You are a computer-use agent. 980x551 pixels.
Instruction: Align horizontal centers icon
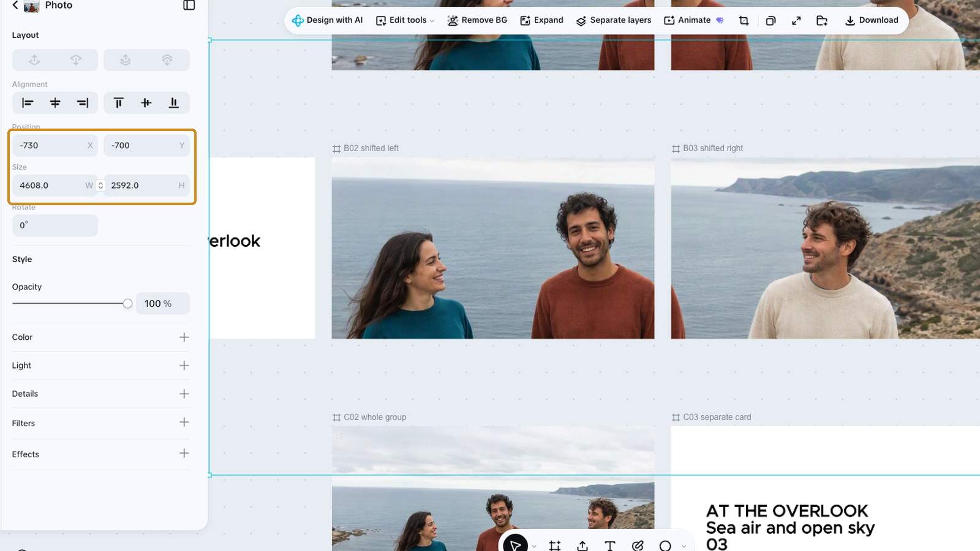55,103
